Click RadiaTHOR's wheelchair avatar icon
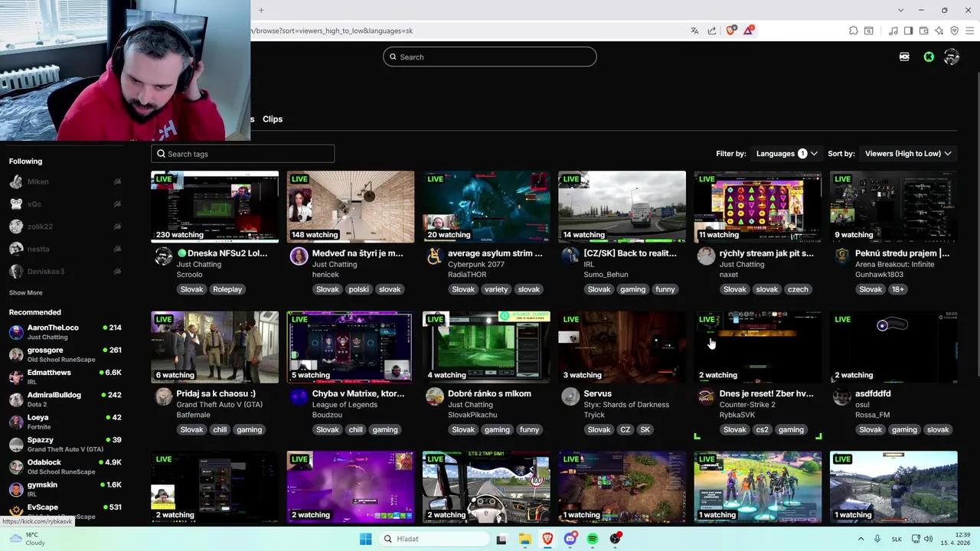This screenshot has width=980, height=551. (x=434, y=256)
